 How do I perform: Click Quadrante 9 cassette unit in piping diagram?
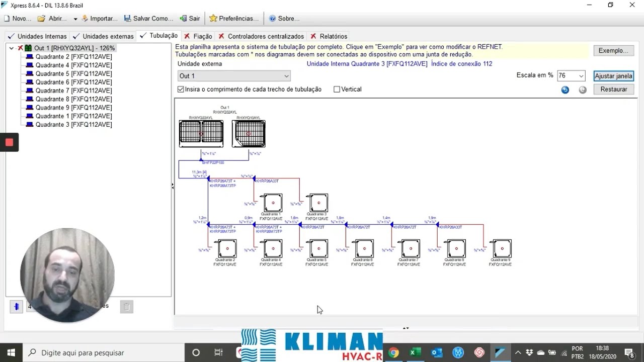pos(502,249)
